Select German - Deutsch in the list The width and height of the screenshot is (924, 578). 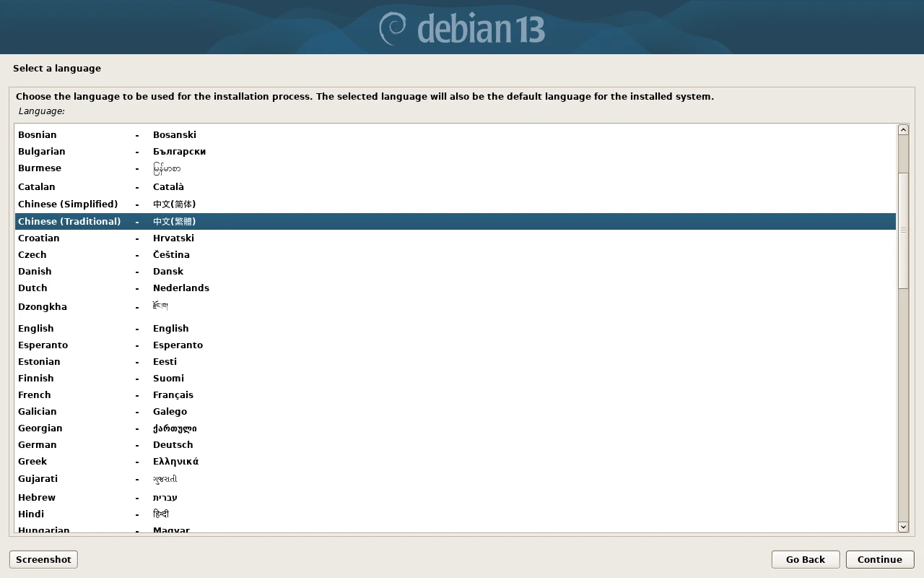coord(38,444)
